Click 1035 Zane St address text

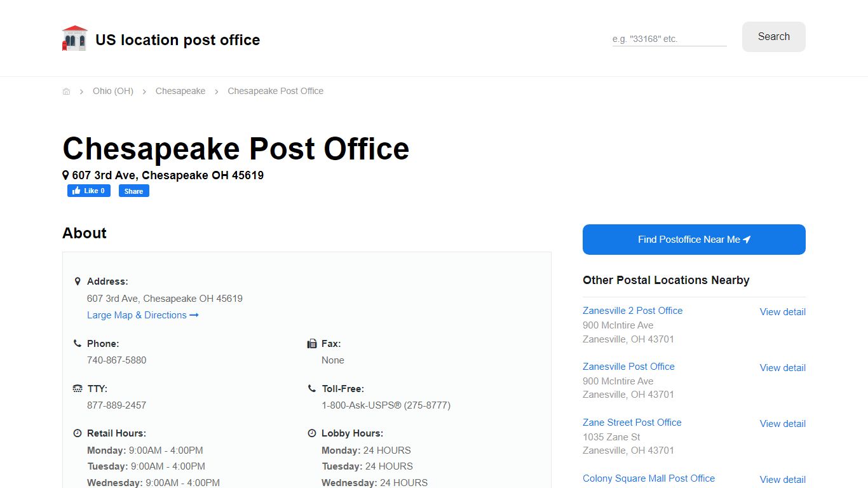point(611,437)
